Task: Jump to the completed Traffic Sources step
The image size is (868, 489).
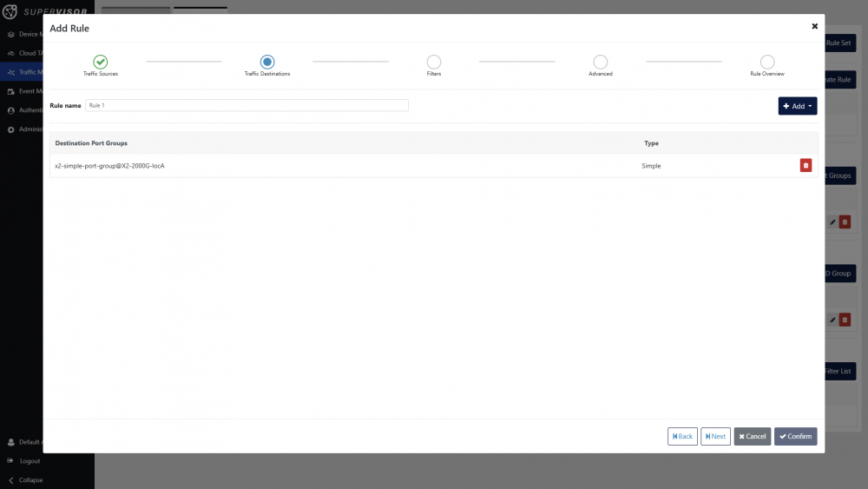Action: pyautogui.click(x=101, y=62)
